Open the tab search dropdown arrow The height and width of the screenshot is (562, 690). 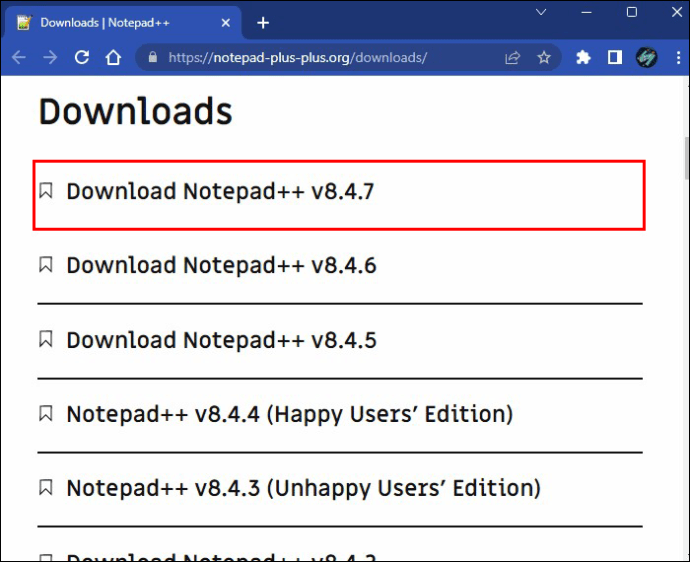(541, 12)
